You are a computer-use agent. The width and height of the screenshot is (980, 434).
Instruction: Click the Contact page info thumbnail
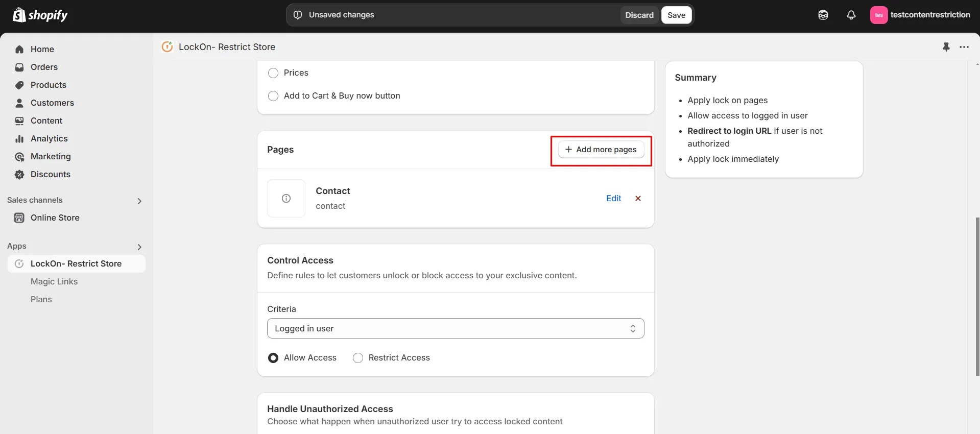click(x=286, y=198)
